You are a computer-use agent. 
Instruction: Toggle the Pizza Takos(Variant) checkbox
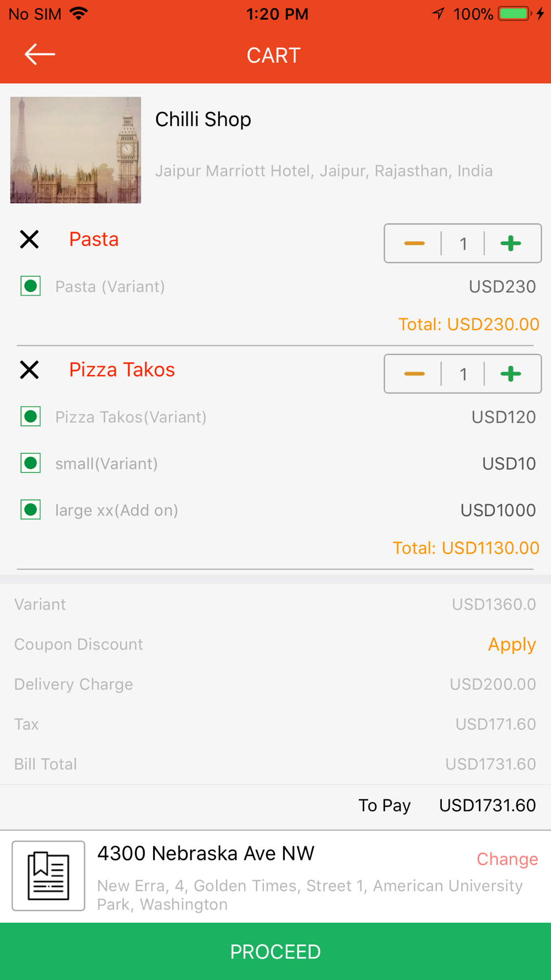[x=30, y=417]
